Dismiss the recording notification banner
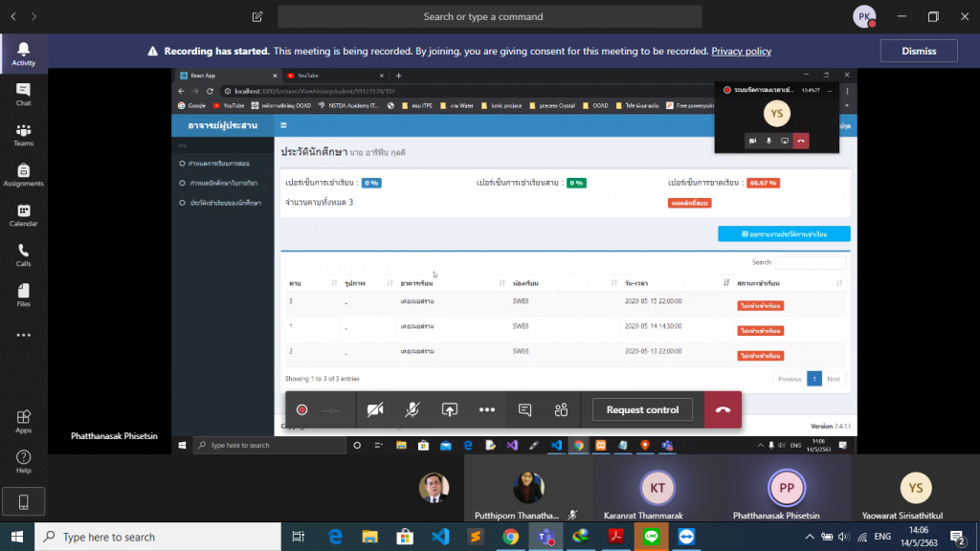 [919, 52]
